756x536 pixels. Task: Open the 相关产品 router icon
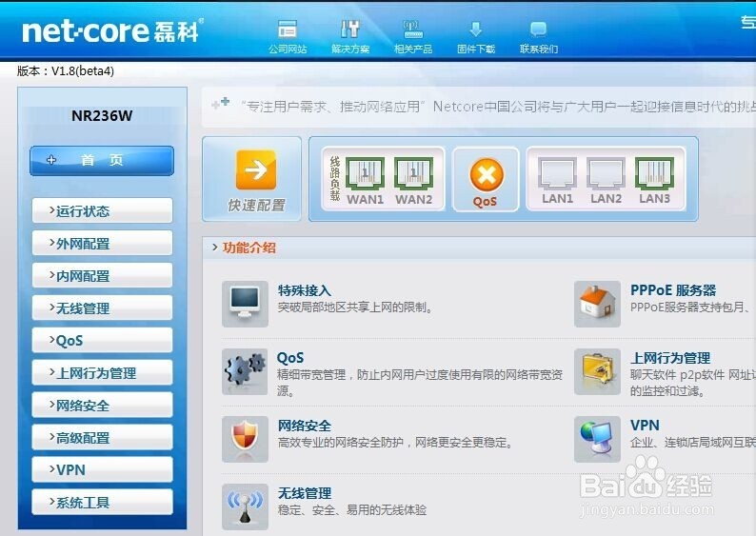412,29
